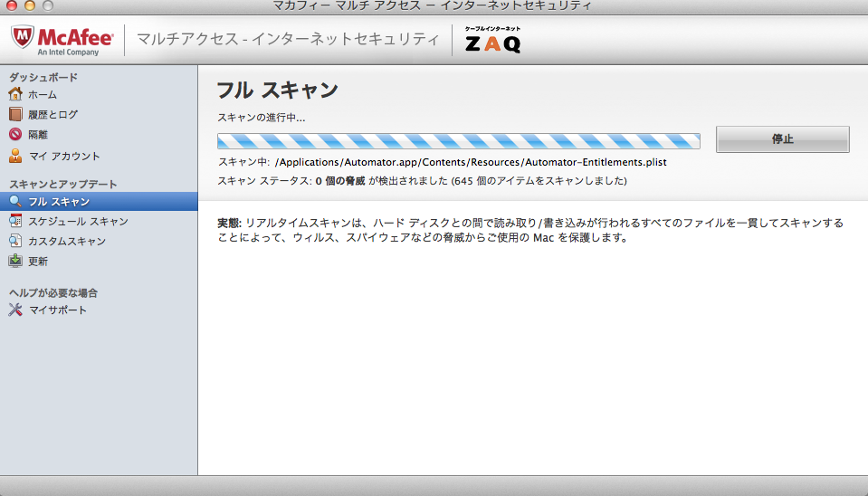The height and width of the screenshot is (496, 868).
Task: Click the striped scan progress bar
Action: point(458,141)
